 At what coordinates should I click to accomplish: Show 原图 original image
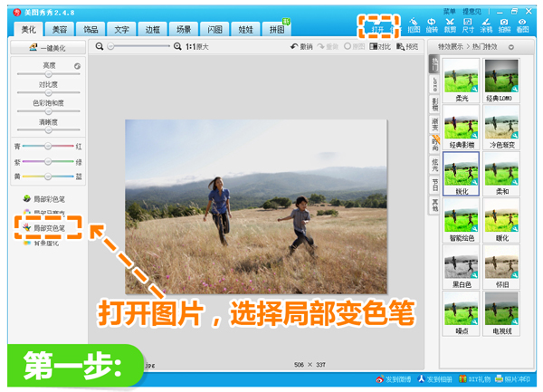coord(354,46)
